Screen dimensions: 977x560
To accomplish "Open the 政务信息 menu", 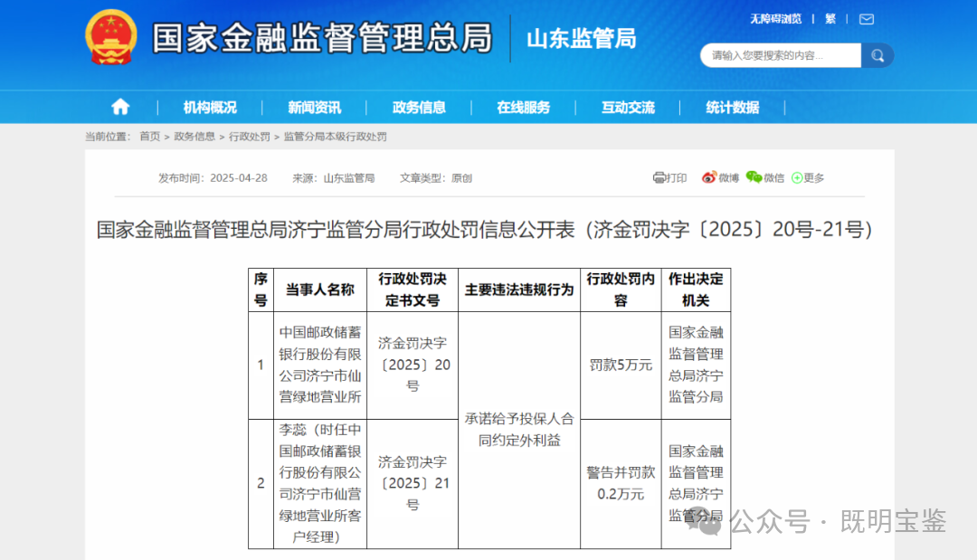I will coord(419,107).
